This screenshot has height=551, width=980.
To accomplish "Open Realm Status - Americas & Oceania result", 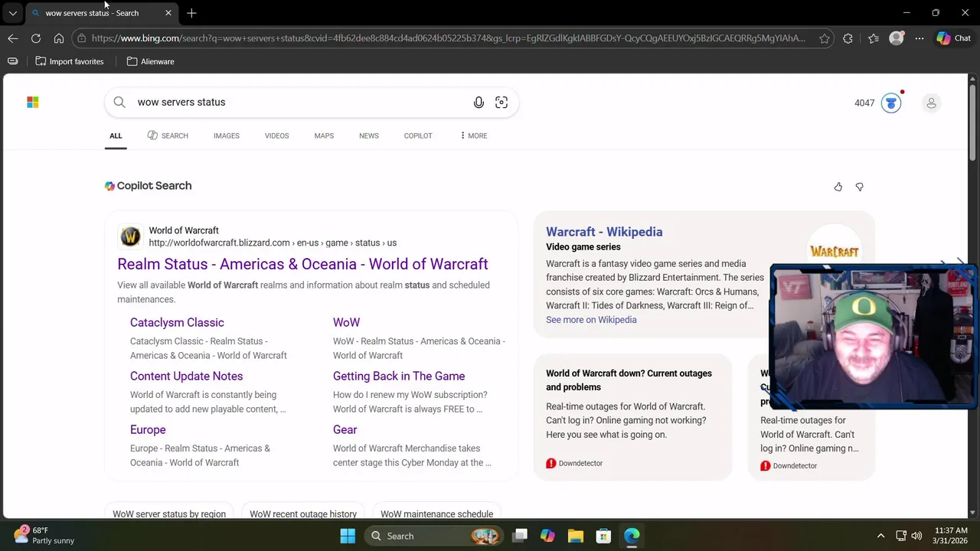I will 302,264.
